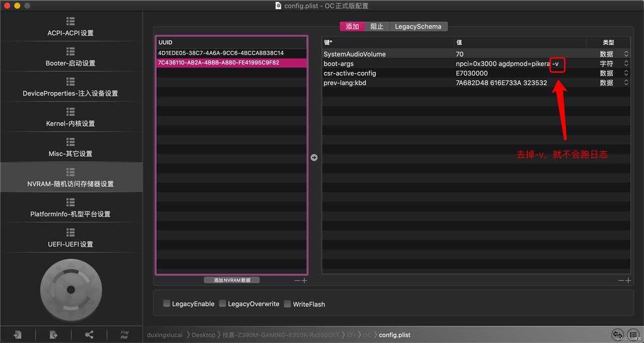Viewport: 644px width, 343px height.
Task: Click the round arrow between the two lists
Action: tap(314, 157)
